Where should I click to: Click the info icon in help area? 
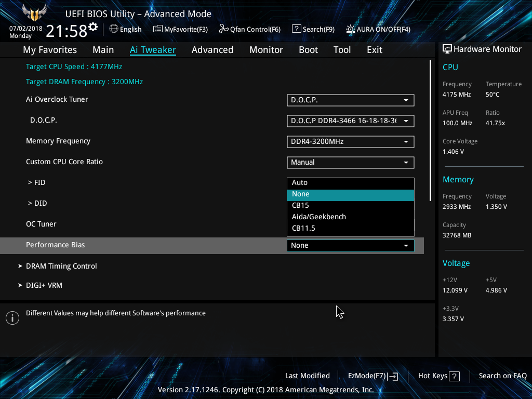[x=12, y=318]
